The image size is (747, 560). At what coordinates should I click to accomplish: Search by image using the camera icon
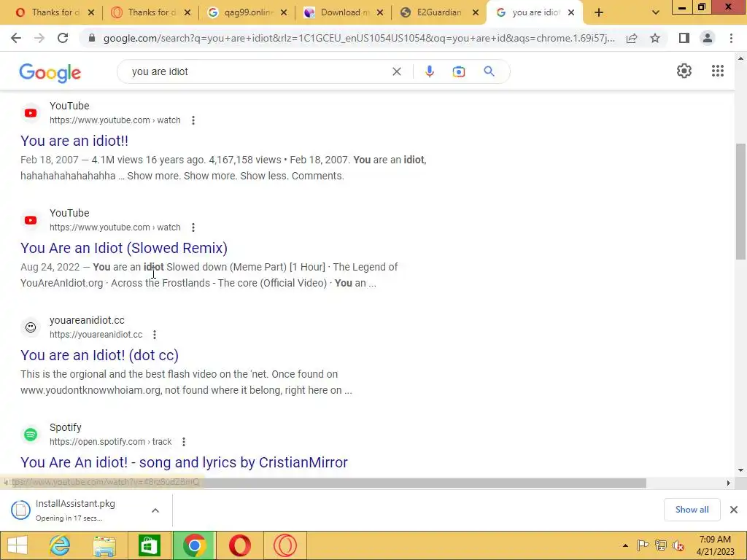tap(459, 71)
